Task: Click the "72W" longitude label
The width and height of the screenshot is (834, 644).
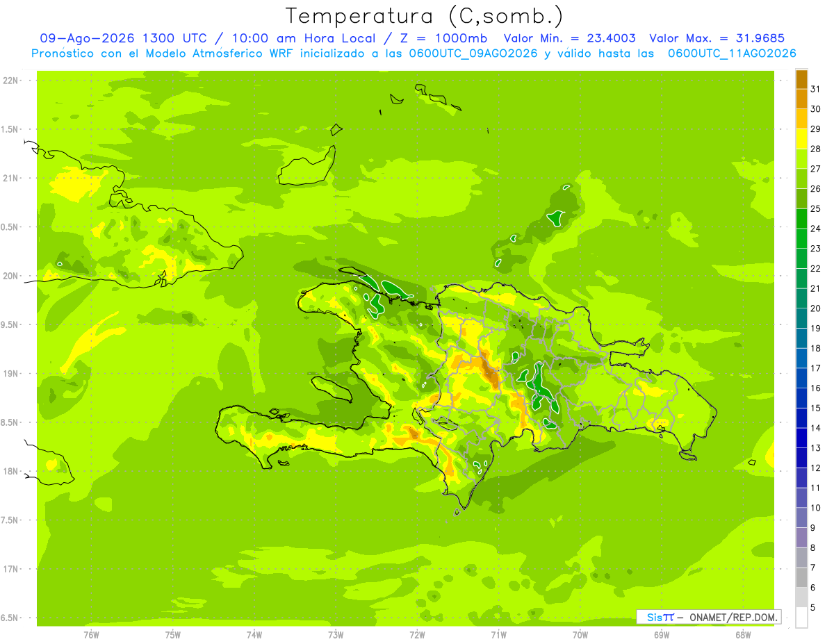Action: [417, 634]
